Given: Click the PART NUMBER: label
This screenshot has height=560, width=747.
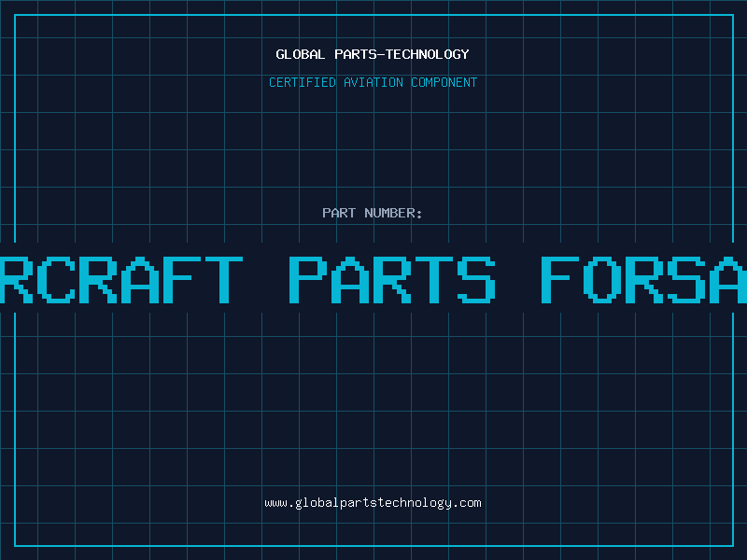Looking at the screenshot, I should pyautogui.click(x=373, y=213).
